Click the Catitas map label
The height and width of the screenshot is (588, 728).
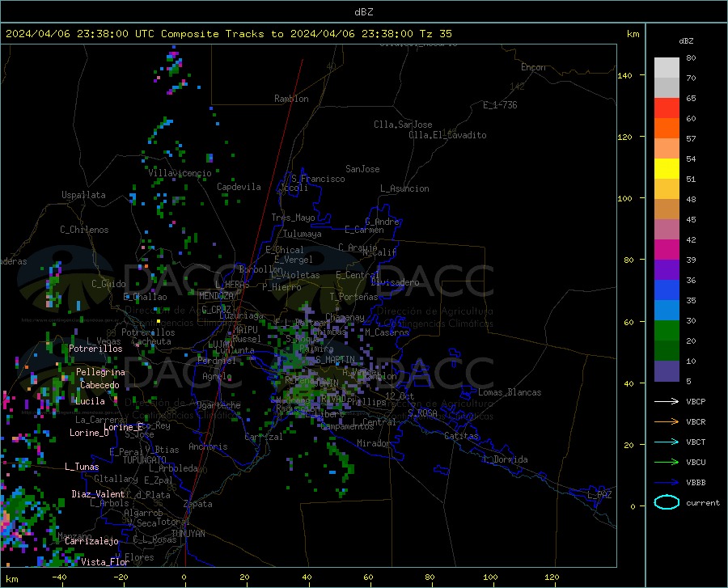[462, 436]
